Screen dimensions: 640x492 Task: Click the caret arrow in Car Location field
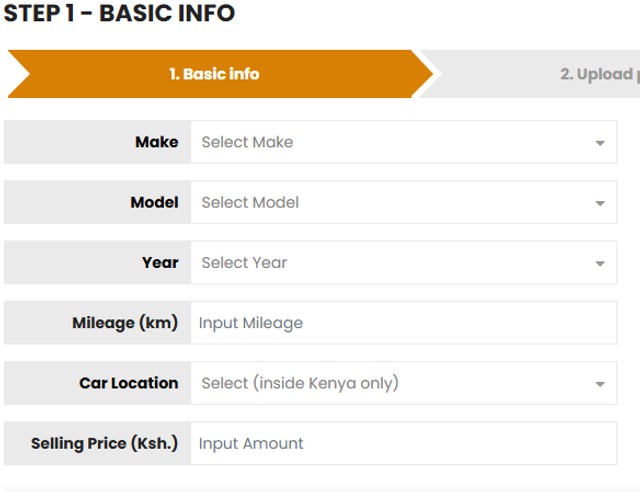click(600, 384)
